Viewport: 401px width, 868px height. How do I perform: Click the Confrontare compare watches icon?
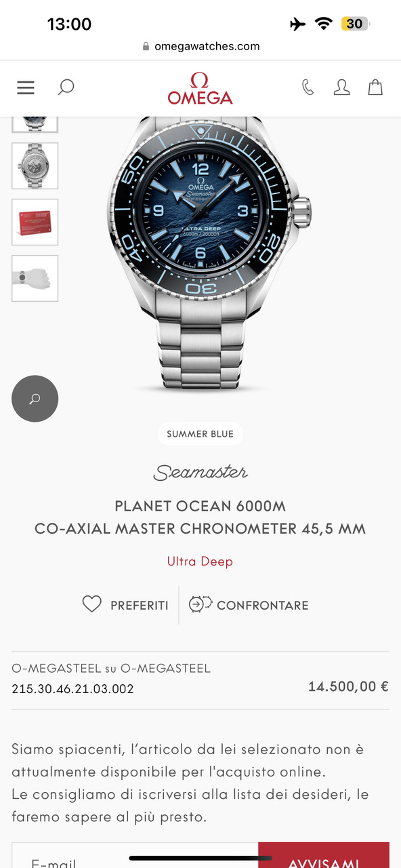200,604
